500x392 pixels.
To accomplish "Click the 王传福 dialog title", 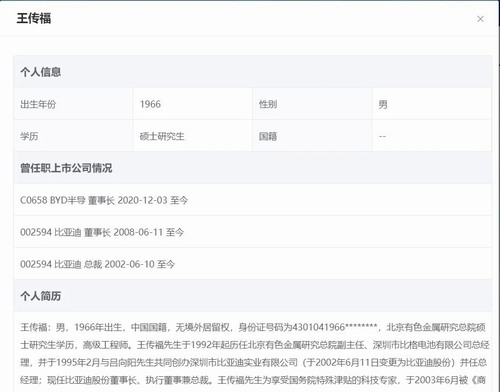I will 34,18.
